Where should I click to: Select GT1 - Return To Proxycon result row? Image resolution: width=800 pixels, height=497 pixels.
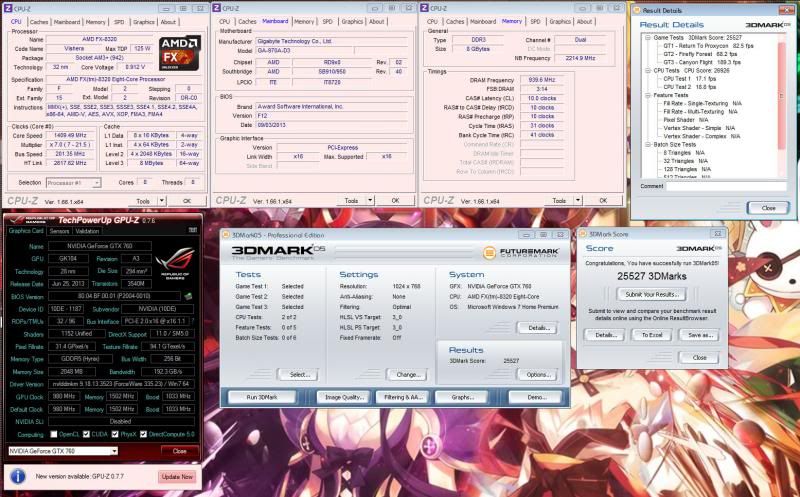pos(708,46)
